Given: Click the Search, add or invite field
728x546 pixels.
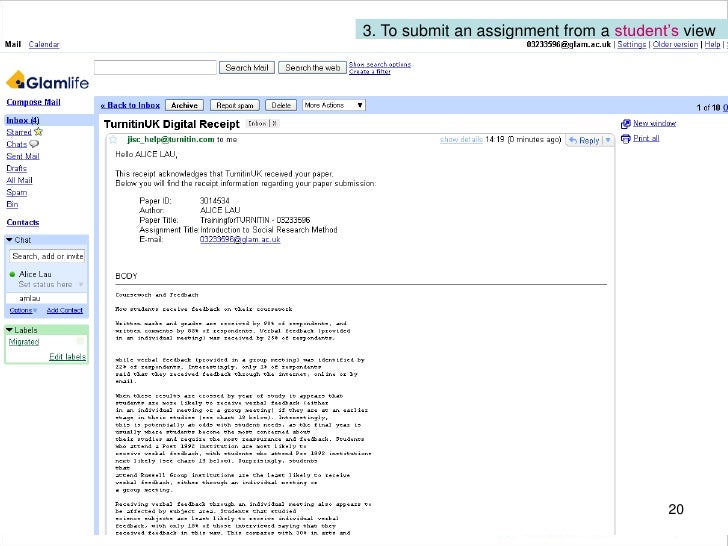Looking at the screenshot, I should (47, 256).
